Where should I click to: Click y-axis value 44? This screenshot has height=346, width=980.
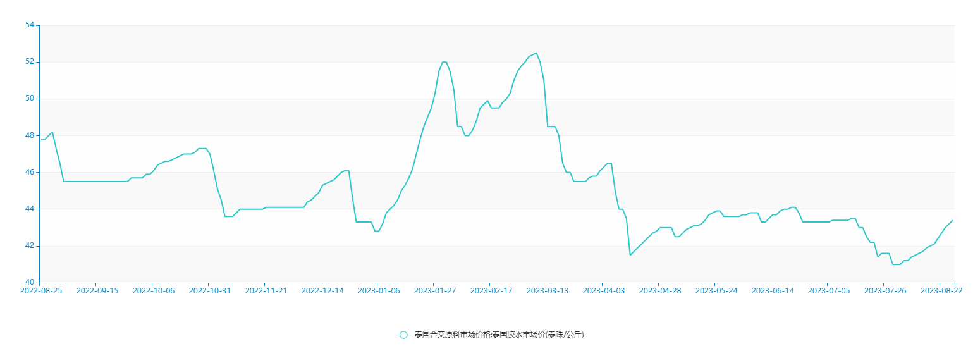point(30,209)
